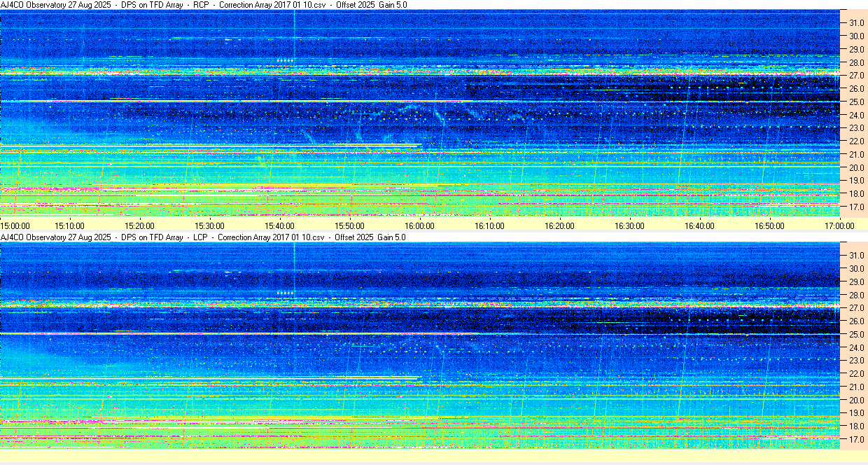Image resolution: width=868 pixels, height=465 pixels.
Task: Click 18.0 on the LCP frequency scale
Action: 857,426
